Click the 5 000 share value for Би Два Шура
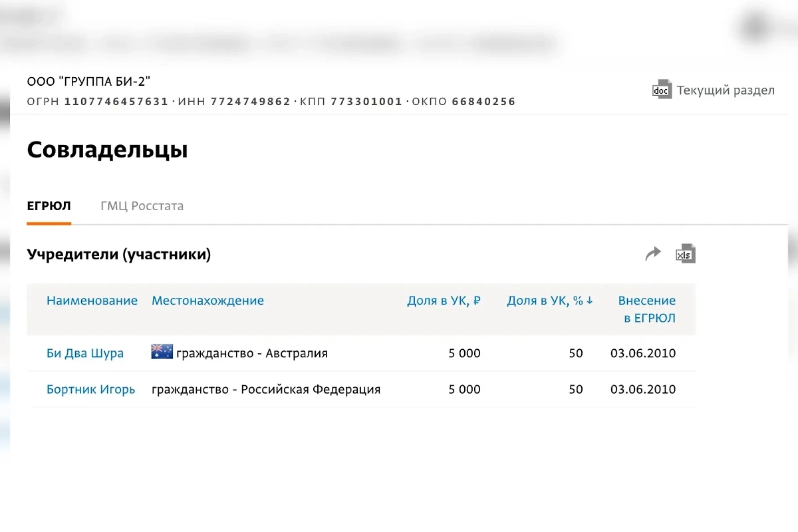798x532 pixels. [x=464, y=353]
